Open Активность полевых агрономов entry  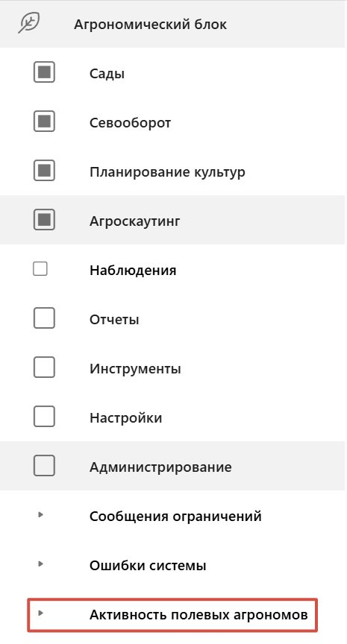click(172, 615)
